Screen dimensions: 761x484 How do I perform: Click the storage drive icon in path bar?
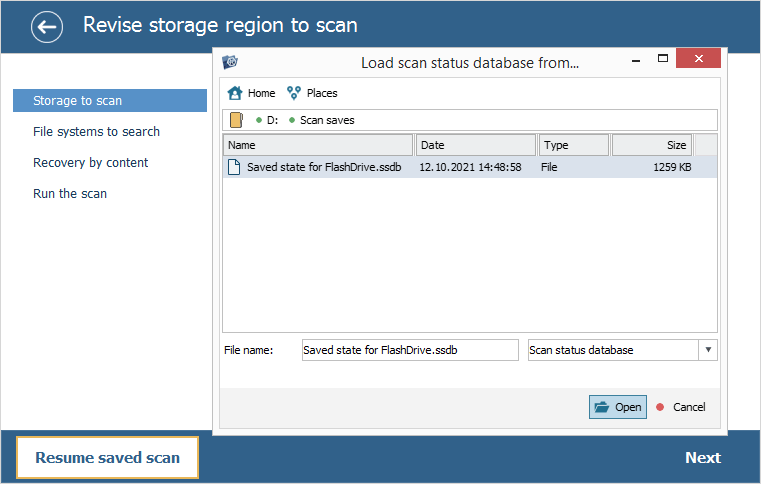[236, 121]
